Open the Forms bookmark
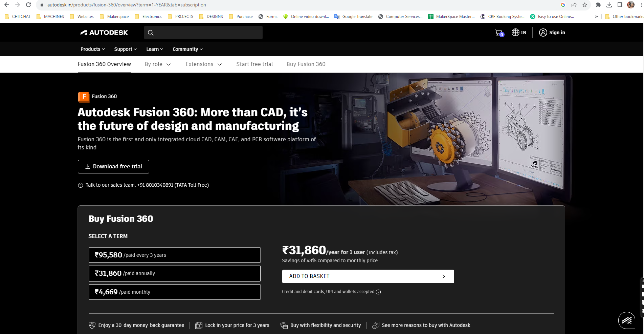 click(x=268, y=17)
